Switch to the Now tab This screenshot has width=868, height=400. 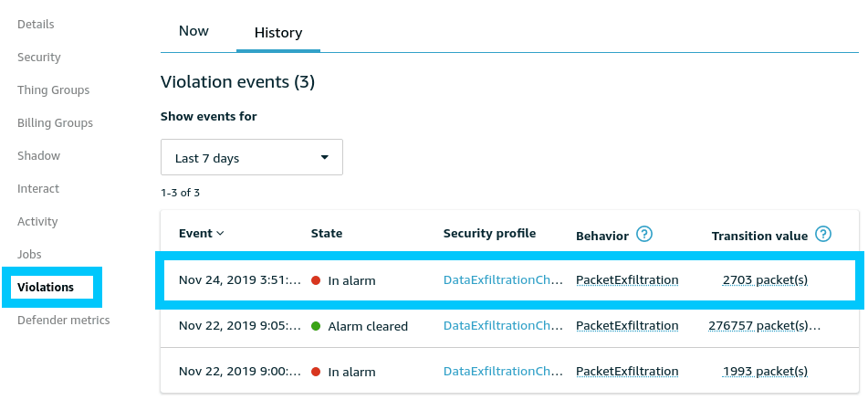[x=193, y=31]
